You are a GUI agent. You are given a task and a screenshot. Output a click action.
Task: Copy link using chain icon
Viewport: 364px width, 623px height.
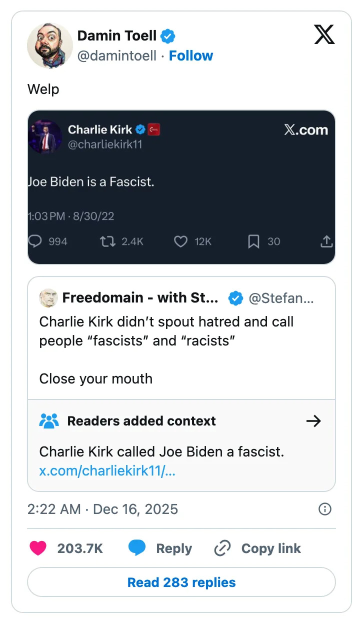pyautogui.click(x=222, y=548)
